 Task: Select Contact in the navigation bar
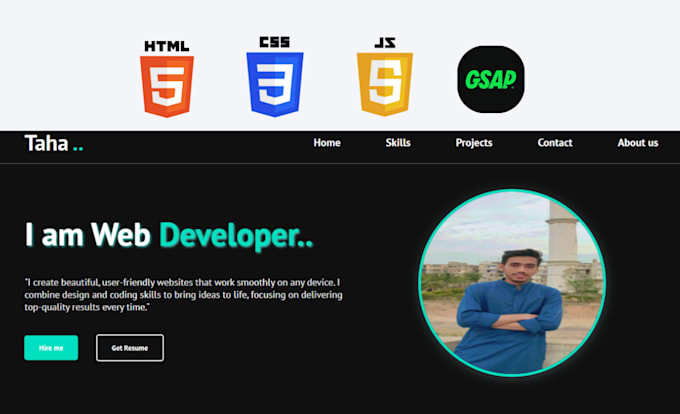(555, 143)
